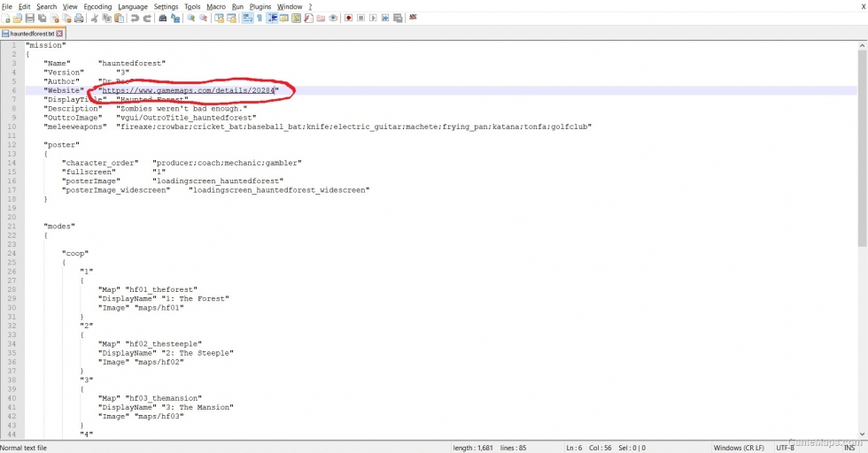Screen dimensions: 868x453
Task: Toggle Show All Characters pilcrow icon
Action: [260, 19]
